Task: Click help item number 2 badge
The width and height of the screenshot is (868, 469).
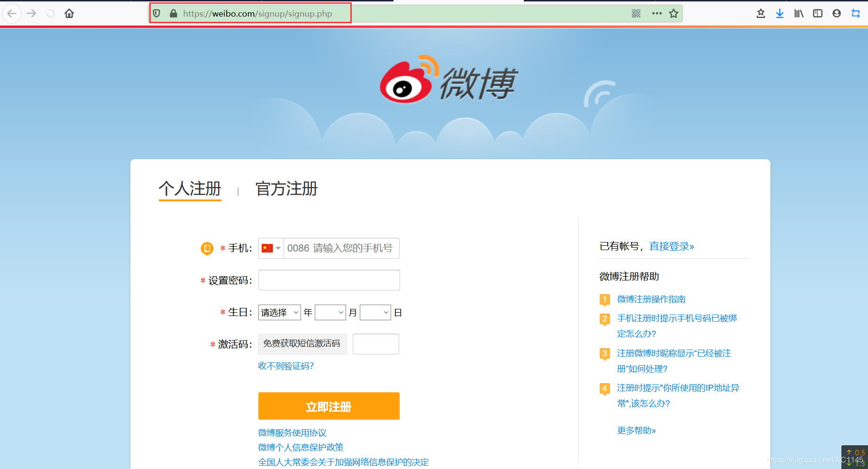Action: pos(604,319)
